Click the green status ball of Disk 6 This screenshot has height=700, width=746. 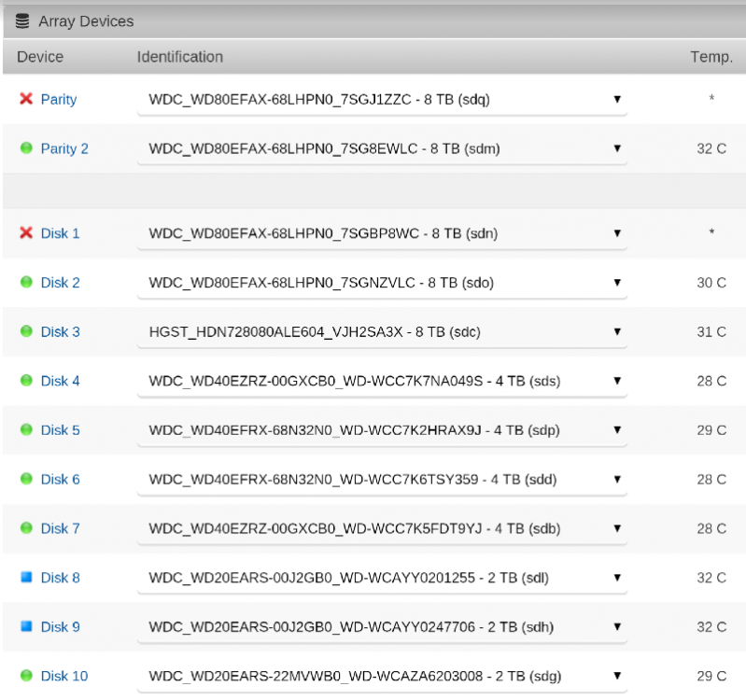coord(26,479)
